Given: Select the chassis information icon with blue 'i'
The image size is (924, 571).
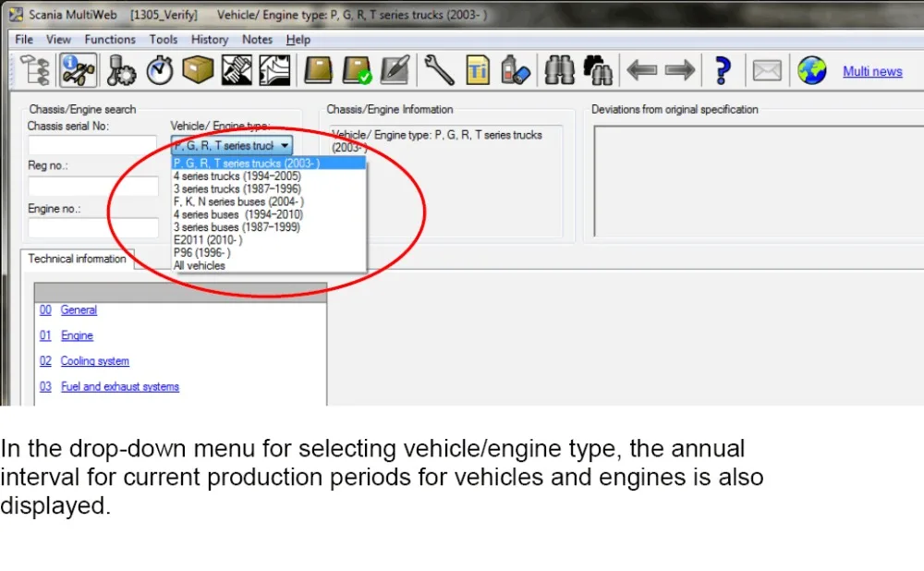Looking at the screenshot, I should 78,71.
